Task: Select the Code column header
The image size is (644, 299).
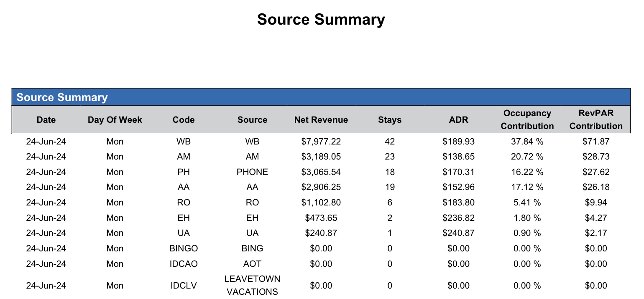Action: point(184,120)
